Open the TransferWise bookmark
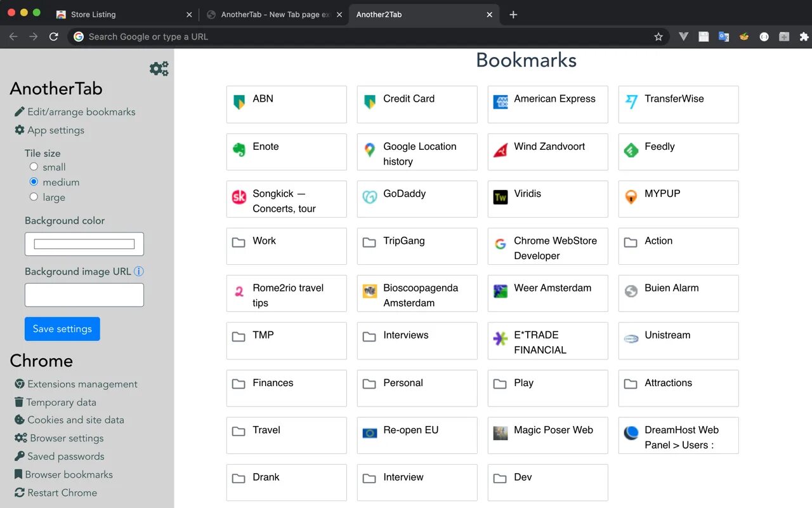812x508 pixels. [x=679, y=104]
